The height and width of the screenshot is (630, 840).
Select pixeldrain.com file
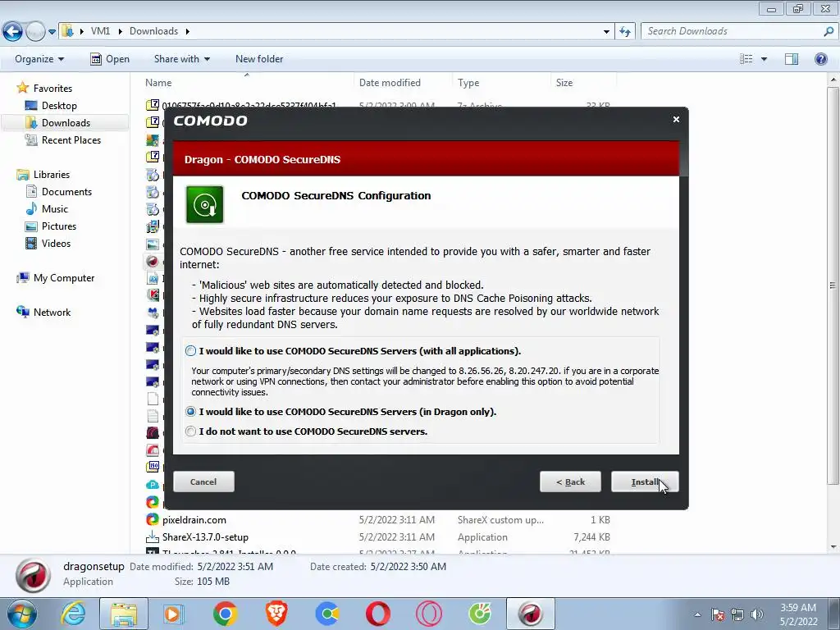click(194, 519)
